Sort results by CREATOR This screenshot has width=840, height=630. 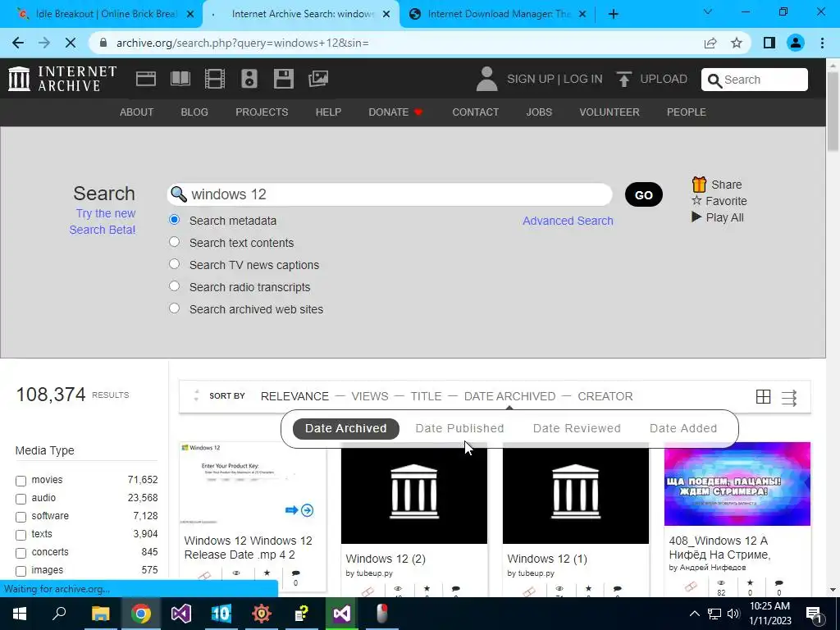tap(605, 396)
